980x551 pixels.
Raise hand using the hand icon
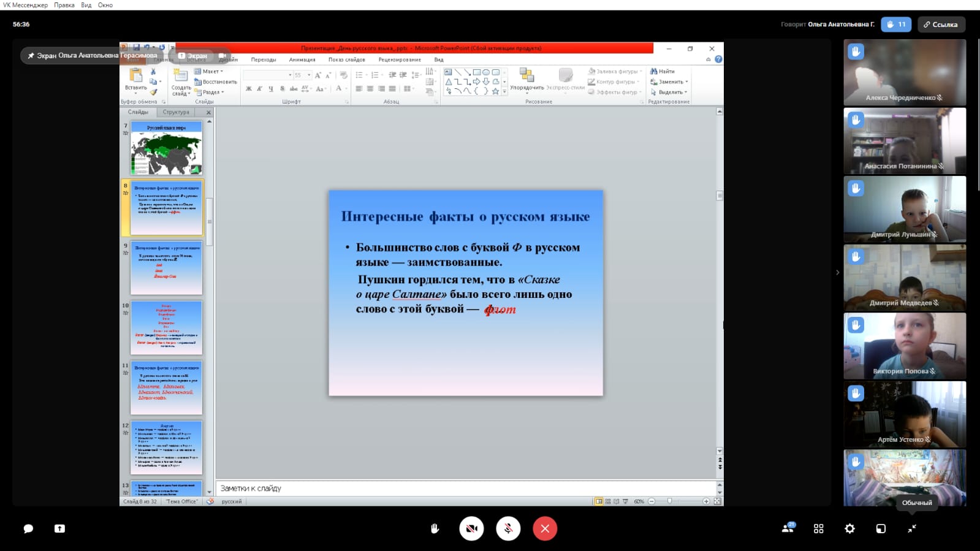pos(435,528)
